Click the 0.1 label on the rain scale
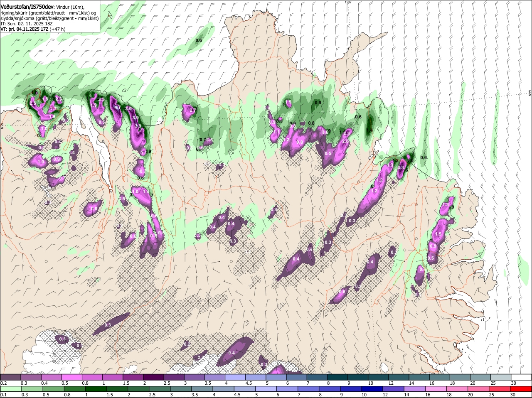The width and height of the screenshot is (532, 398). coord(3,395)
